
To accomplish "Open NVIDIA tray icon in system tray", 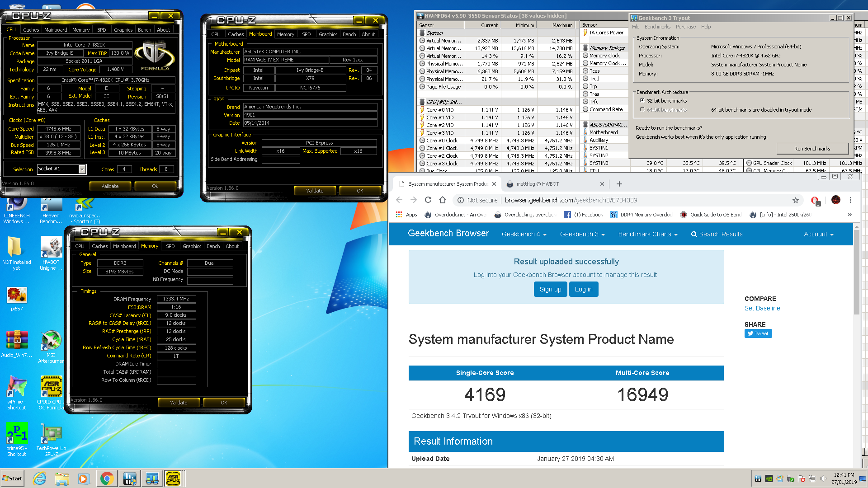I will [x=769, y=479].
